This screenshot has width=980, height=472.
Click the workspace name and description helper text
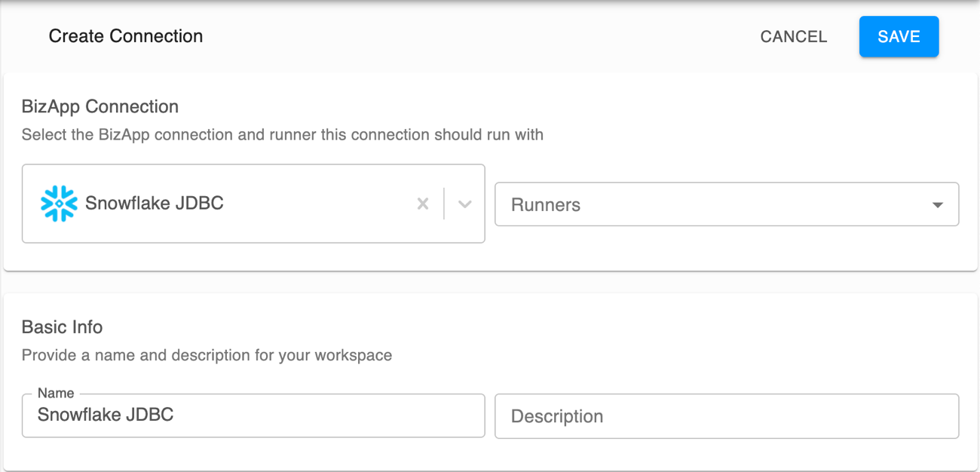point(207,355)
